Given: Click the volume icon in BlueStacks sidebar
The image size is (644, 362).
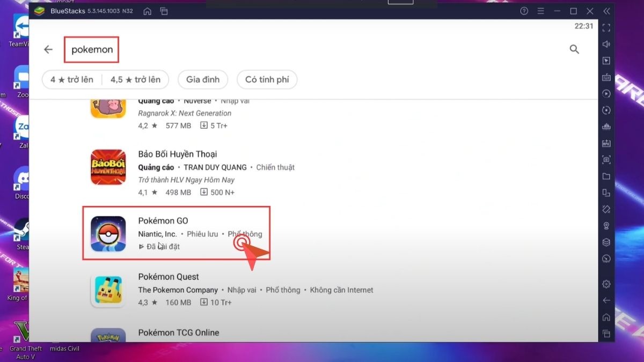Looking at the screenshot, I should pyautogui.click(x=606, y=44).
